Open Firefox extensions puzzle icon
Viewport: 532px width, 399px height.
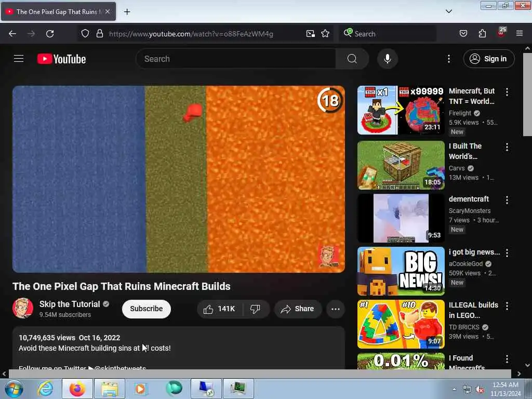(482, 34)
